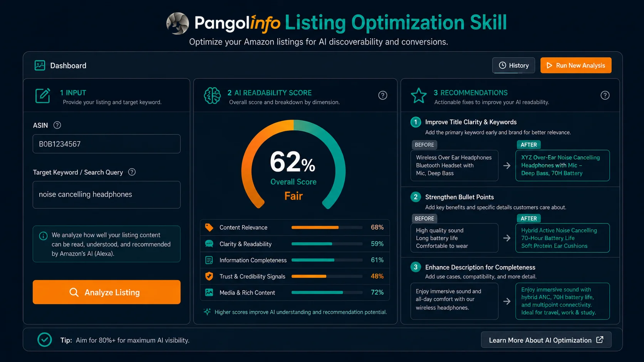
Task: Click the AFTER box Hybrid Active Noise Cancelling
Action: tap(563, 238)
